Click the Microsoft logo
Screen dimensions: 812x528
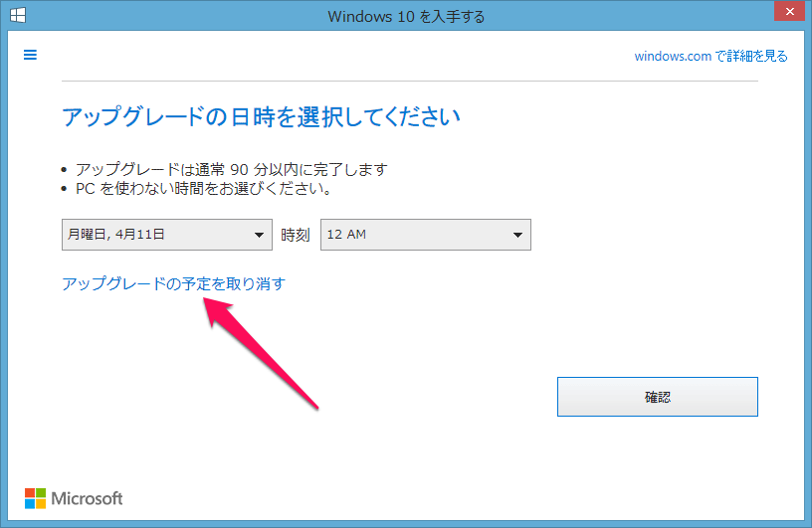click(x=74, y=498)
